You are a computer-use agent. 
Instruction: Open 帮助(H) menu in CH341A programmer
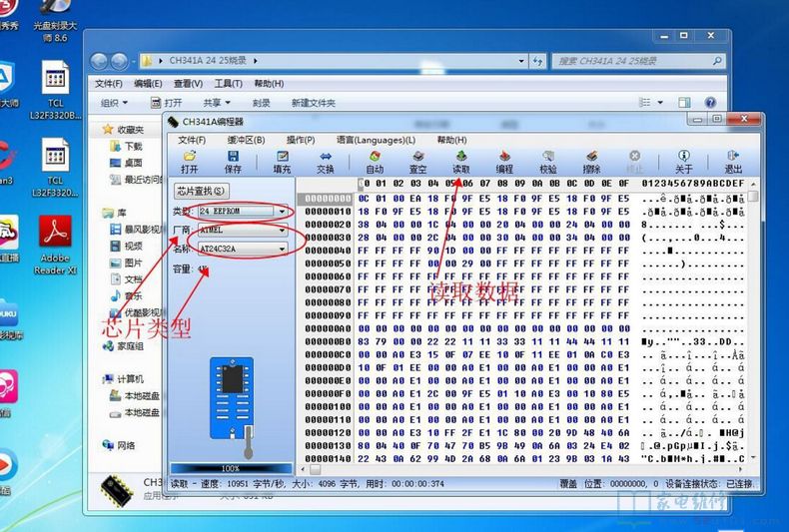pos(451,140)
